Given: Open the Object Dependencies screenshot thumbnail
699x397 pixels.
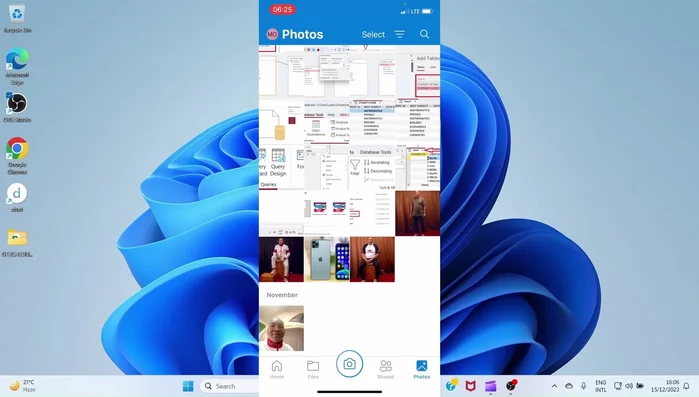Looking at the screenshot, I should coord(327,121).
